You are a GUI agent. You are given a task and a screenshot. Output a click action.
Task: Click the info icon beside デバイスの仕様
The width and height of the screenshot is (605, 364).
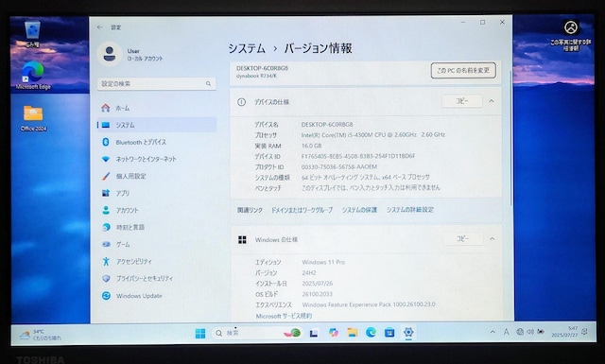point(242,102)
